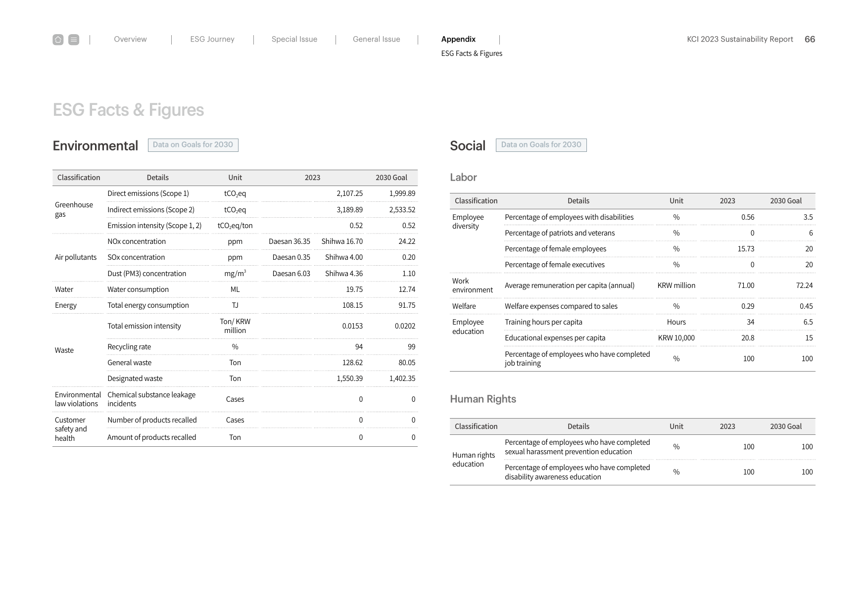Click Percentage of patriots and veterans

click(560, 233)
